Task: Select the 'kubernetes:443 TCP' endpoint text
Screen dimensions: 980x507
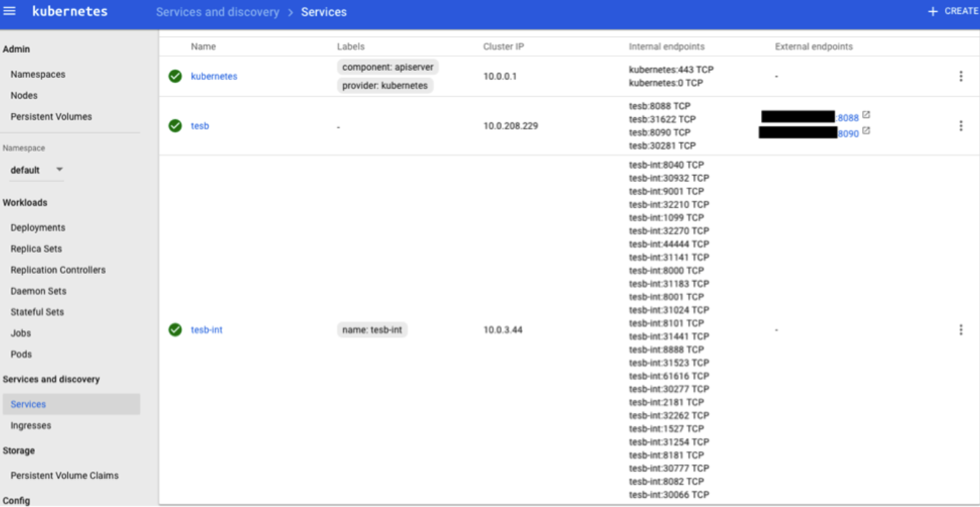Action: click(x=671, y=70)
